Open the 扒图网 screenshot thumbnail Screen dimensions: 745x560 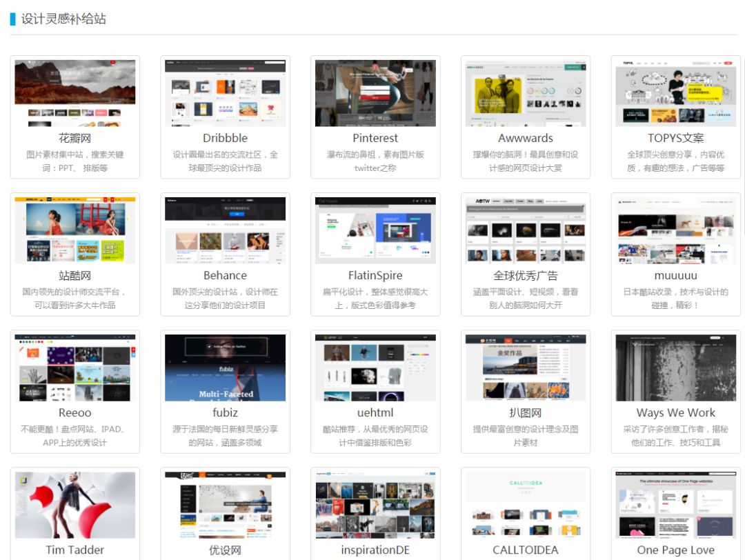click(526, 368)
